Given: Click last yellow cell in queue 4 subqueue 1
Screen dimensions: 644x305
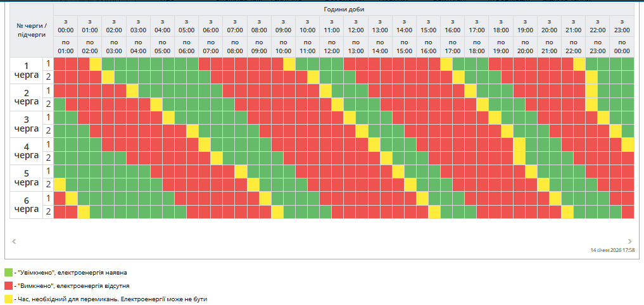Looking at the screenshot, I should pos(628,144).
